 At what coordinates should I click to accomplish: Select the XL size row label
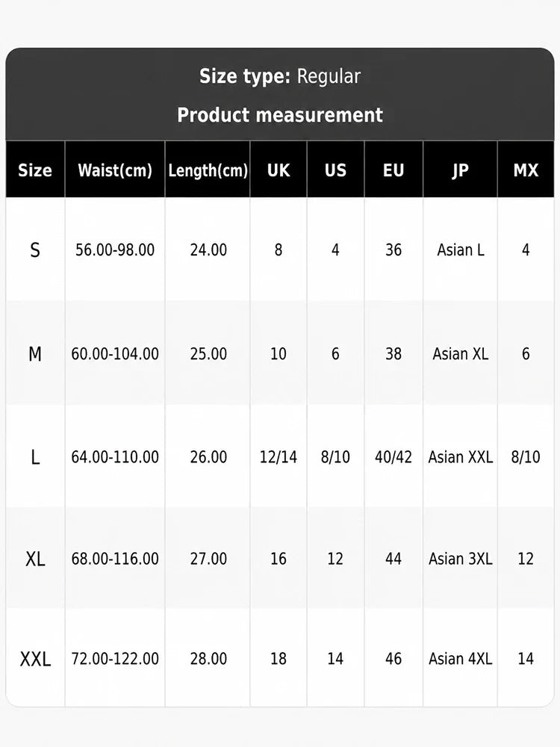(x=35, y=558)
